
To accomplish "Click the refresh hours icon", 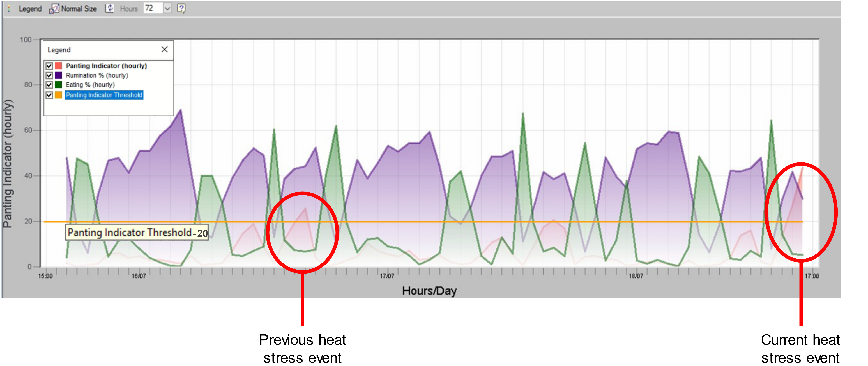I will pyautogui.click(x=110, y=9).
